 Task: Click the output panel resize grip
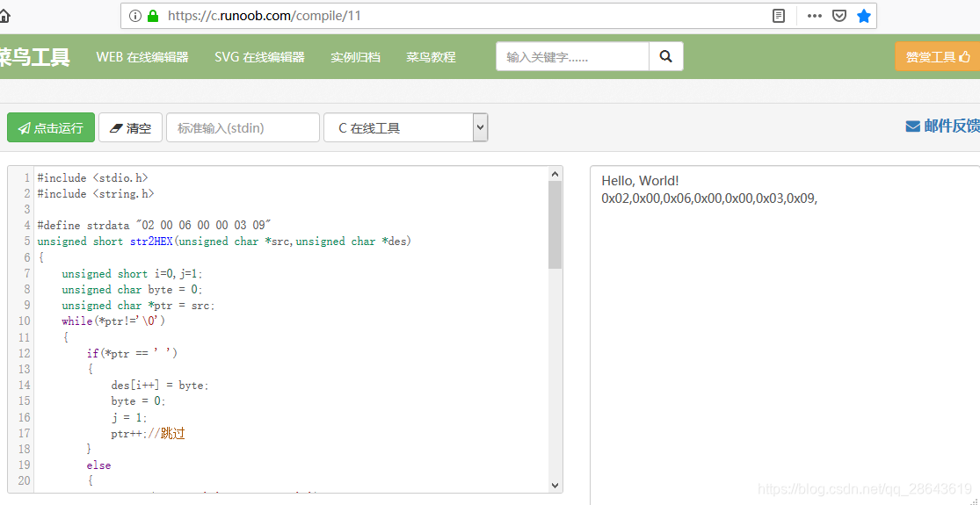click(x=975, y=500)
